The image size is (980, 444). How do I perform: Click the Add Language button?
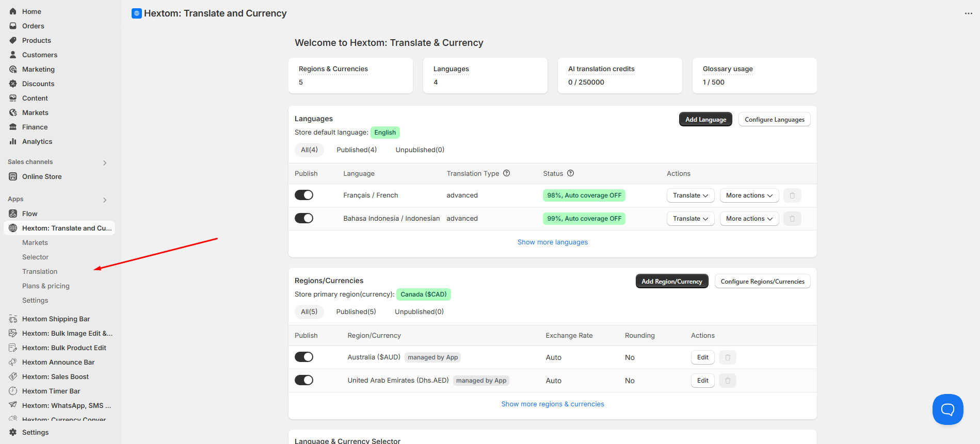click(705, 119)
